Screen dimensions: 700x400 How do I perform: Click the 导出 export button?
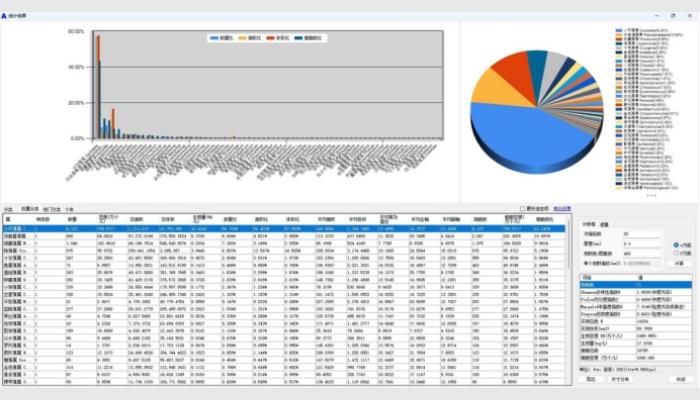590,380
